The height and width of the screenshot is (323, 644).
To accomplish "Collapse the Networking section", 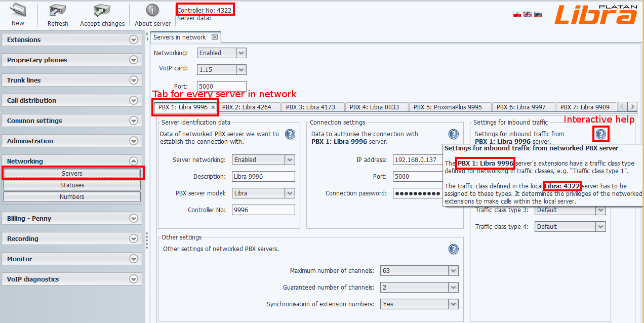I will [x=133, y=161].
